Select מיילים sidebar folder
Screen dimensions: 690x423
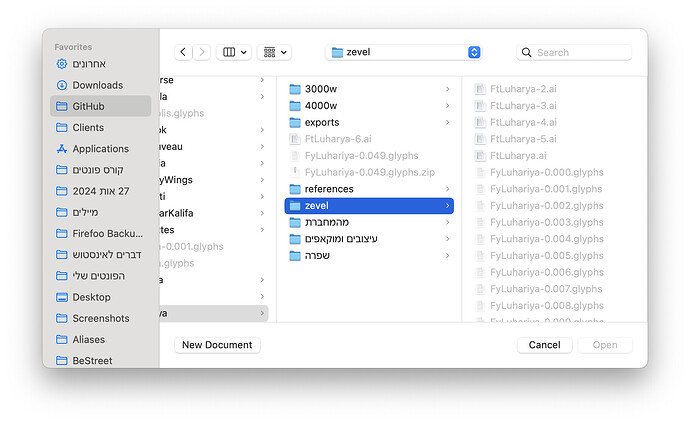100,212
